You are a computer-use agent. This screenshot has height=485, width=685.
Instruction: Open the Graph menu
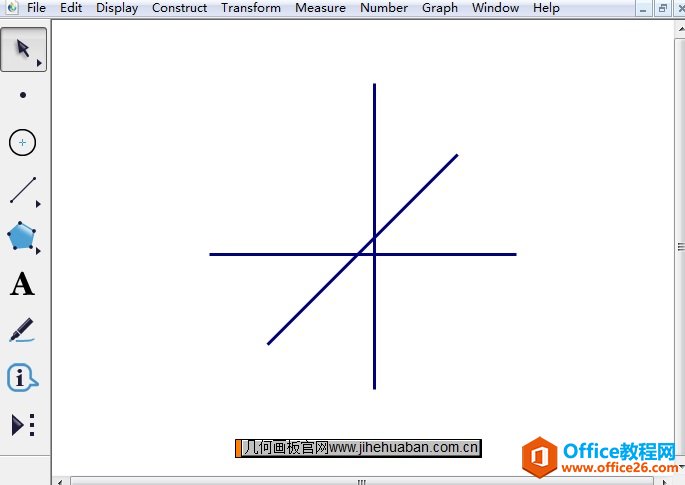click(x=440, y=8)
